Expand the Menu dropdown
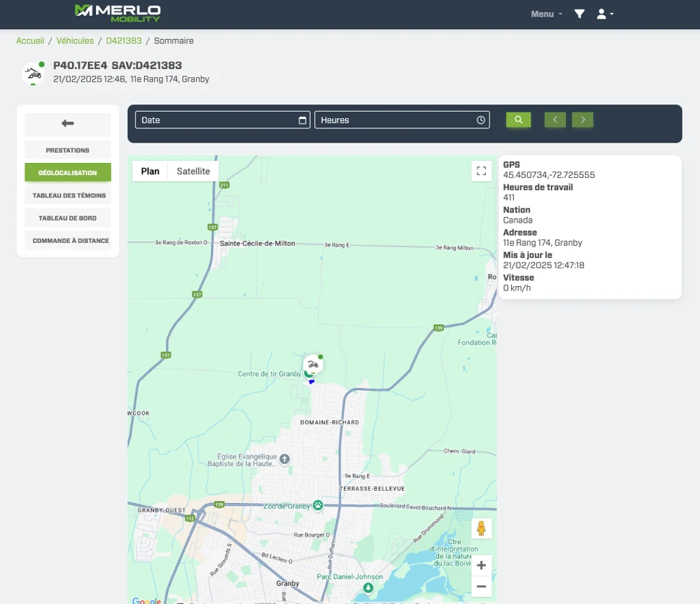 (546, 14)
